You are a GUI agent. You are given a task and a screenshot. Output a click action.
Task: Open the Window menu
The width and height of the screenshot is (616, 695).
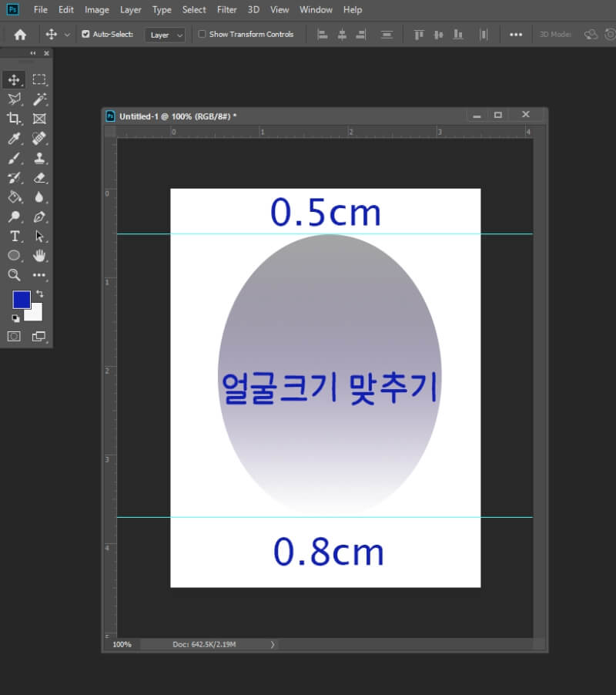click(x=316, y=9)
